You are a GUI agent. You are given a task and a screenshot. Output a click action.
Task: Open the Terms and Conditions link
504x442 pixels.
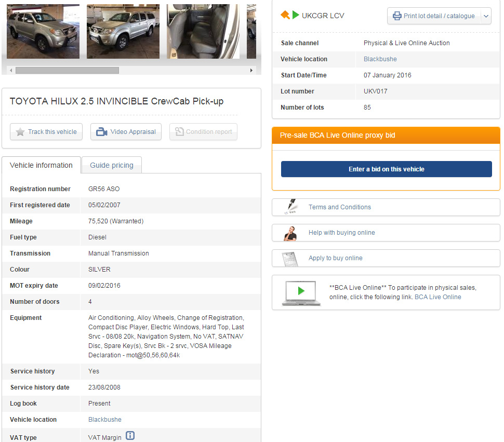340,207
